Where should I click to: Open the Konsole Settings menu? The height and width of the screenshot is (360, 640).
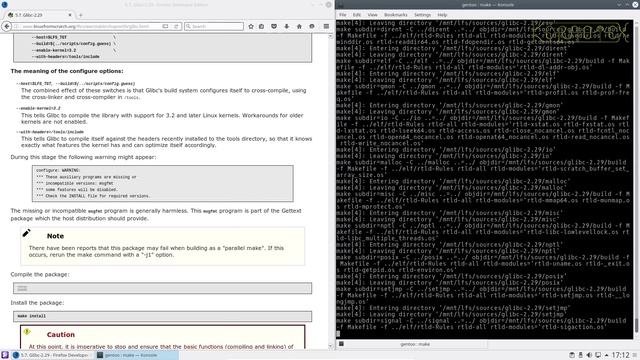click(x=422, y=15)
